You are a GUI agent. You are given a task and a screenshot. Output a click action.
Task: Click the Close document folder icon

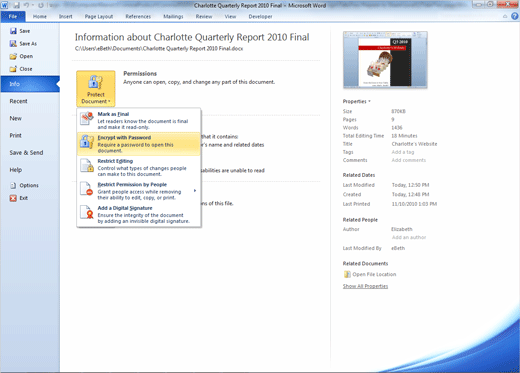click(x=13, y=69)
